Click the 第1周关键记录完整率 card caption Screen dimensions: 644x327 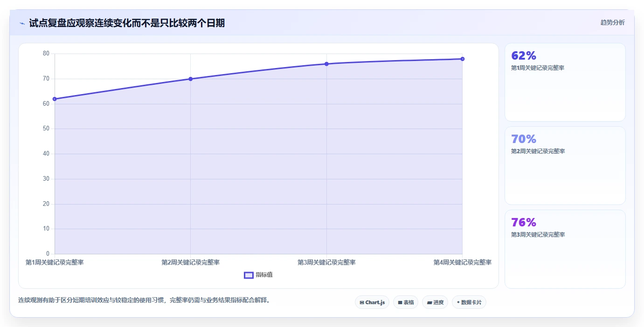coord(538,68)
